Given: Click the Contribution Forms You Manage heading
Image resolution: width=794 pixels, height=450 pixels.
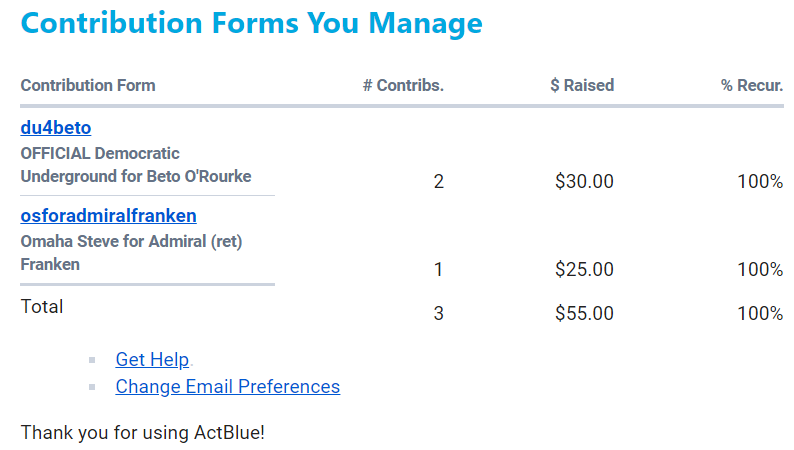Looking at the screenshot, I should (x=251, y=23).
